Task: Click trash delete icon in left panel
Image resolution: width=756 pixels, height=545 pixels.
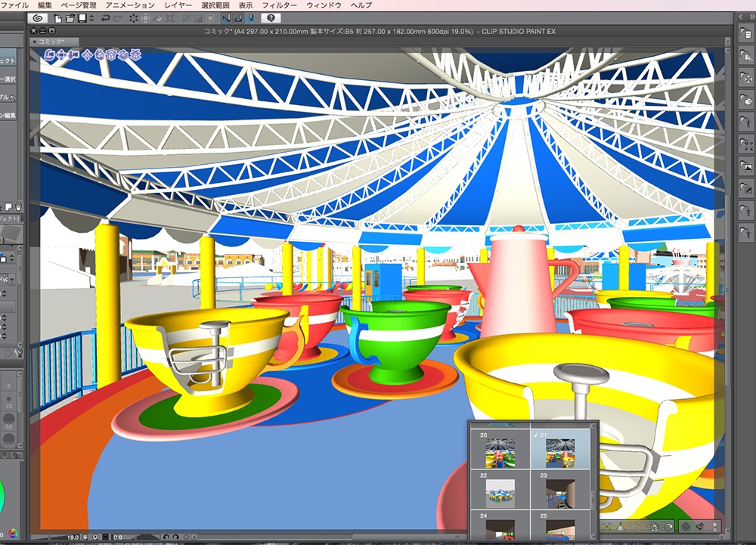Action: pos(18,207)
